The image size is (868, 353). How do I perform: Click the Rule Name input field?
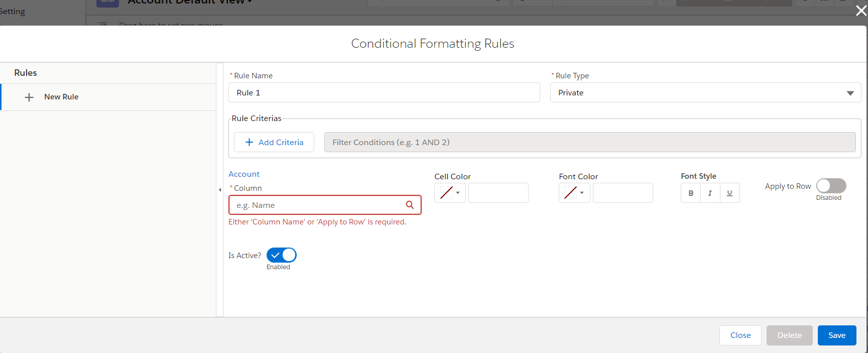point(384,93)
